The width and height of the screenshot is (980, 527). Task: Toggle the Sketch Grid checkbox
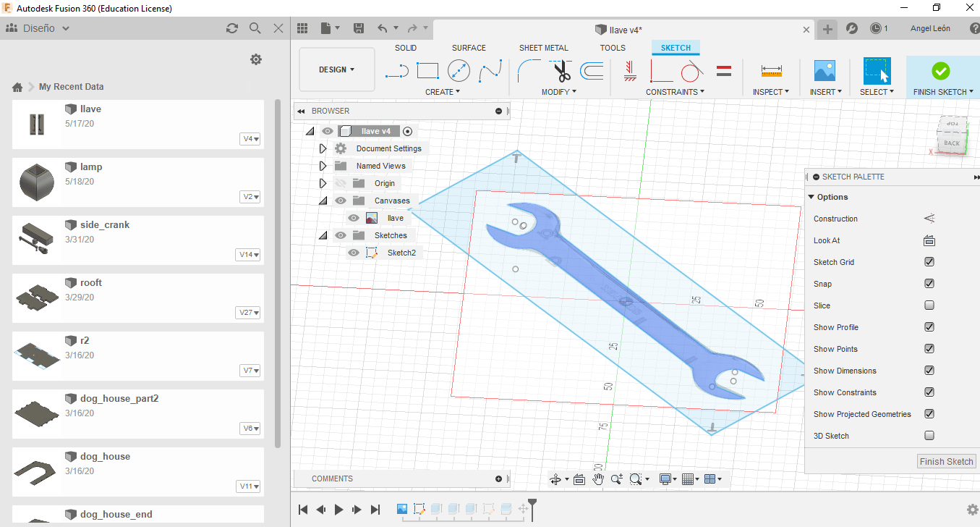(x=929, y=262)
